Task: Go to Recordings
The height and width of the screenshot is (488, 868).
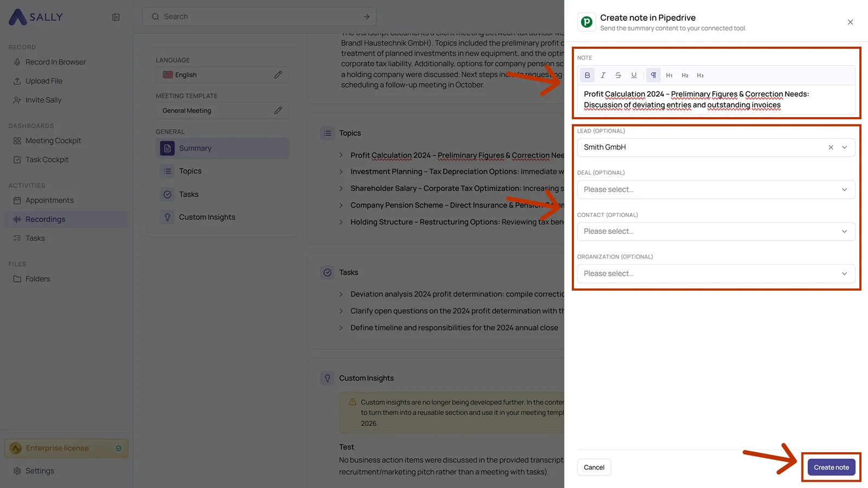Action: (x=66, y=219)
